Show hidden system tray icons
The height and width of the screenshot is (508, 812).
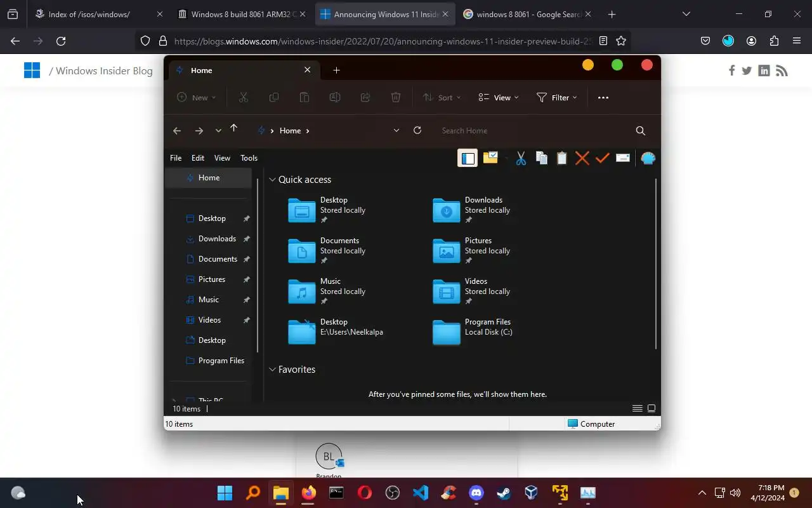click(702, 493)
